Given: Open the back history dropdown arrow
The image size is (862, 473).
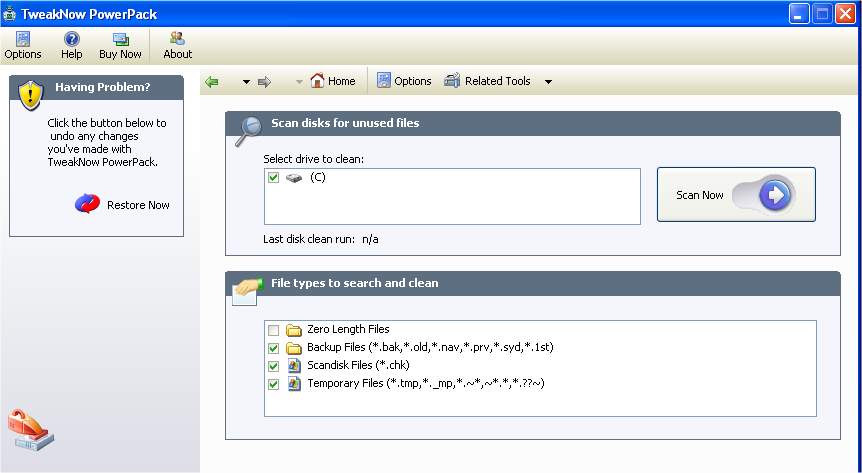Looking at the screenshot, I should [x=246, y=82].
